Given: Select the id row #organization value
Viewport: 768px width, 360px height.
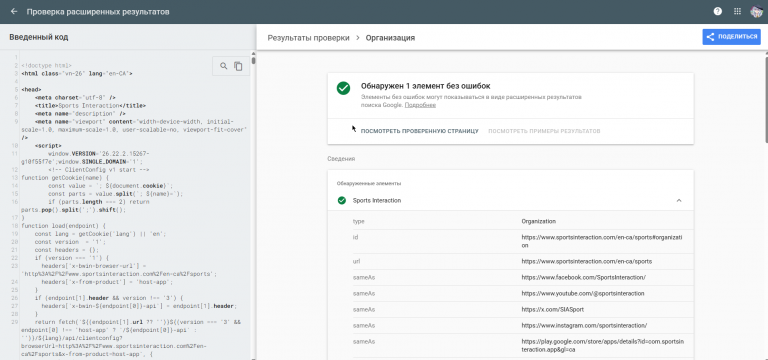Looking at the screenshot, I should pos(601,241).
